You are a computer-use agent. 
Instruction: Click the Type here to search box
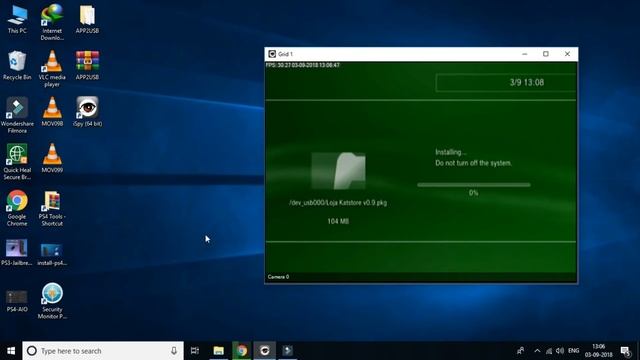click(x=103, y=351)
